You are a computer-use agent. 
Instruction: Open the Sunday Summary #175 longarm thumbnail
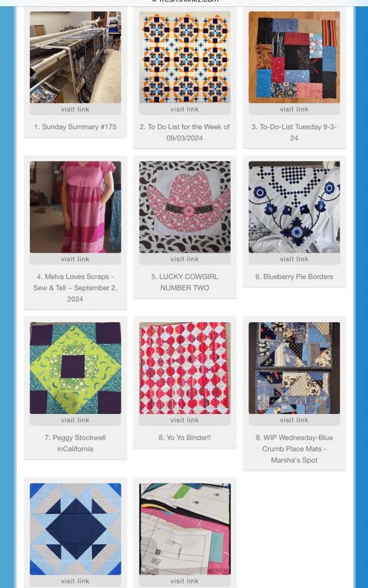tap(75, 57)
